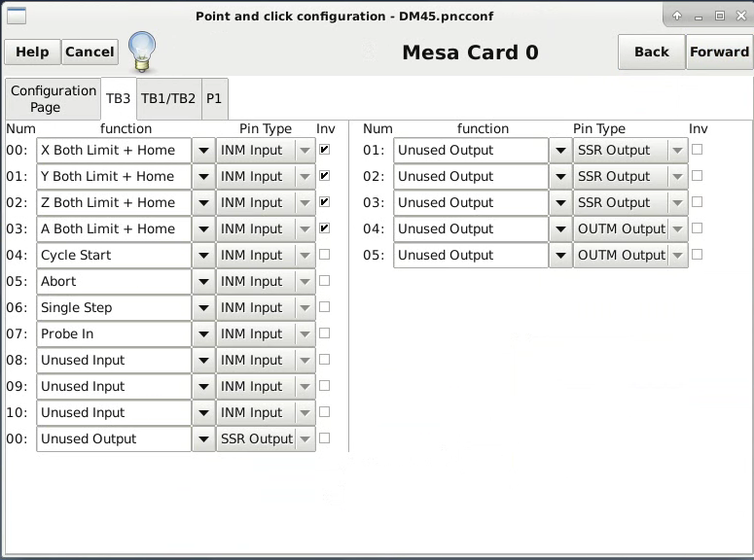This screenshot has height=560, width=754.
Task: Select the TB3 tab
Action: click(x=119, y=98)
